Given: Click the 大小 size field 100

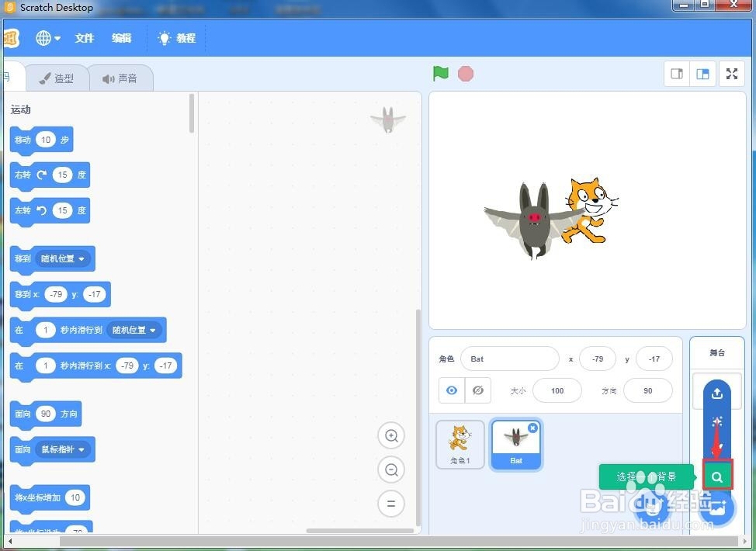Looking at the screenshot, I should click(557, 391).
